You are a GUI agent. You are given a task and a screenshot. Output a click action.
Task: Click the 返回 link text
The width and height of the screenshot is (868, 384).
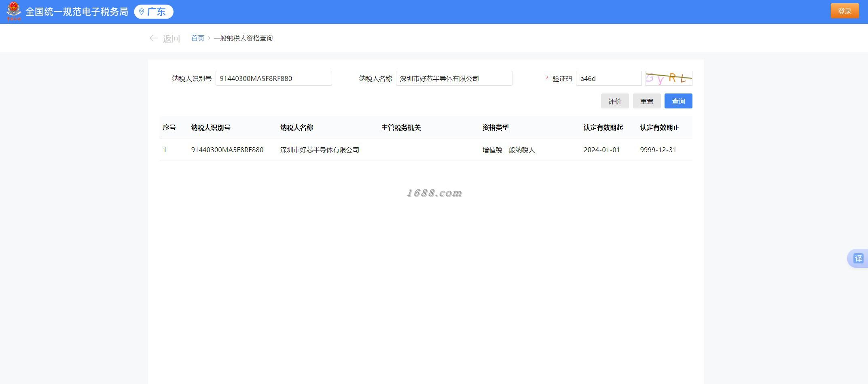tap(171, 38)
